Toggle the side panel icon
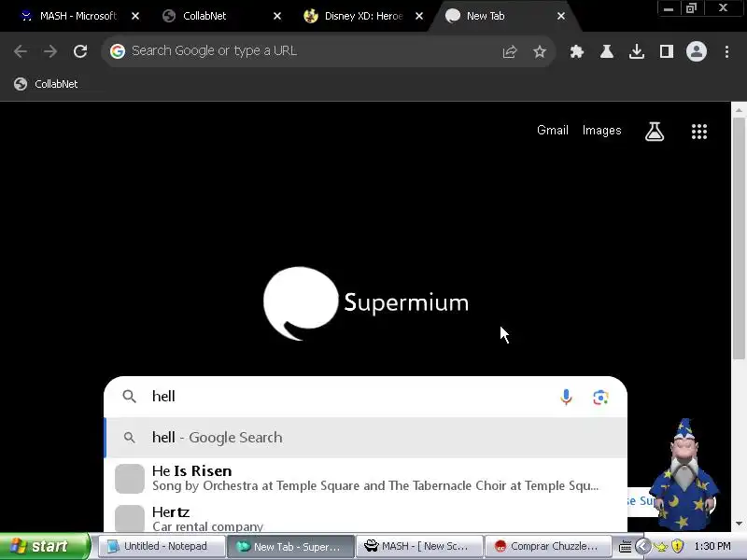The image size is (747, 560). [x=667, y=51]
